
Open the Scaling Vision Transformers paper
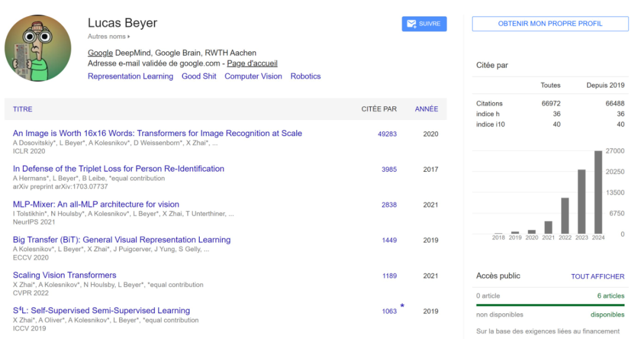pyautogui.click(x=64, y=275)
